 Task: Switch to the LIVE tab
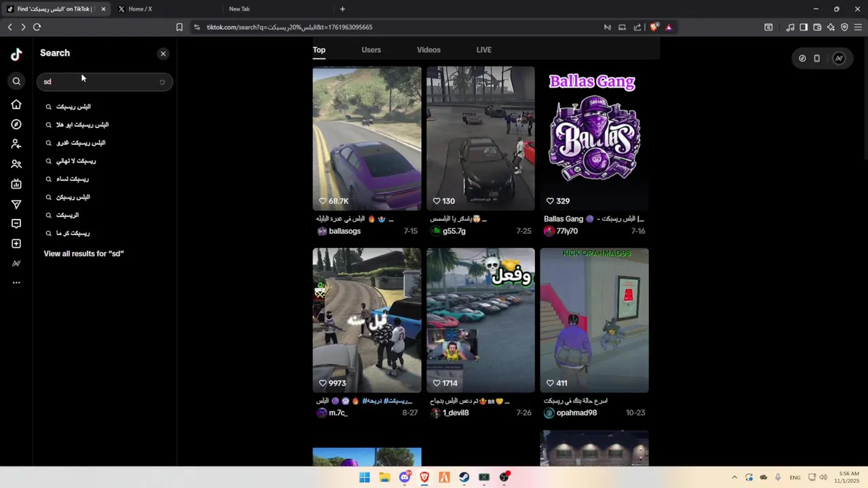click(x=484, y=50)
